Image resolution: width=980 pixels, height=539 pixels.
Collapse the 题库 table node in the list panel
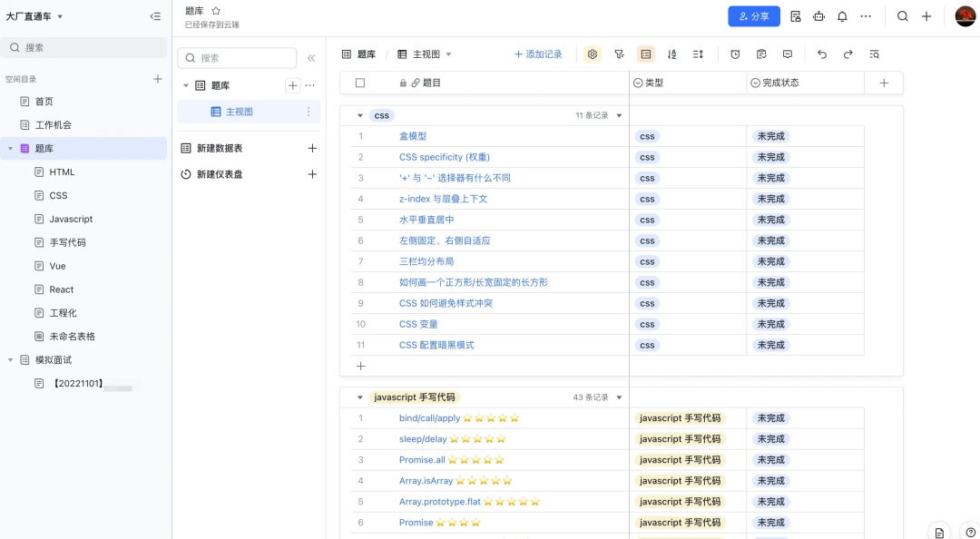coord(186,85)
